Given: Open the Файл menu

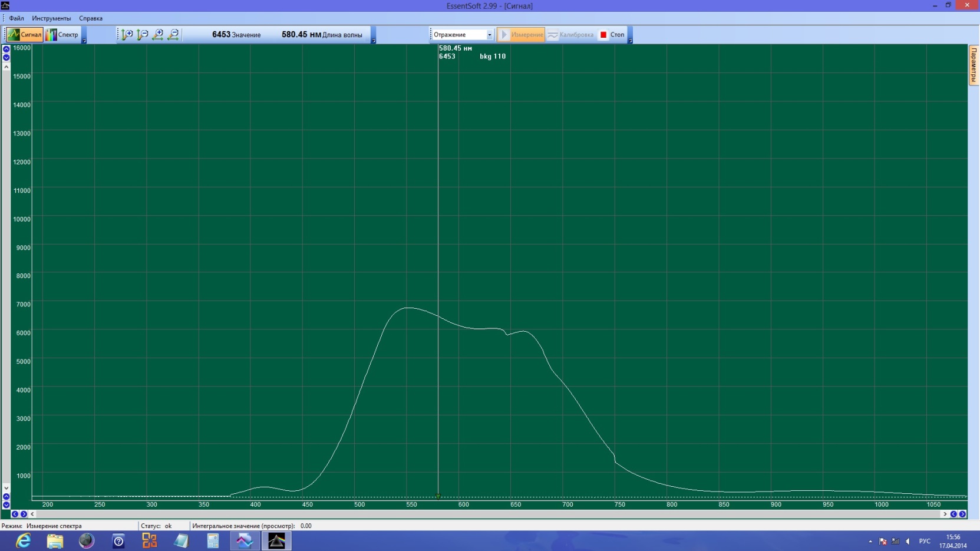Looking at the screenshot, I should tap(17, 18).
